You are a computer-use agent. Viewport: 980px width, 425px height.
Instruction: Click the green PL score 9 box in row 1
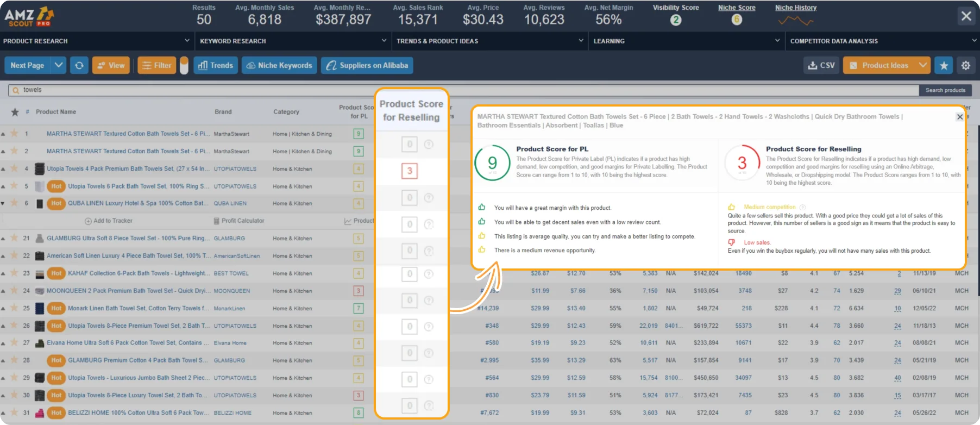click(359, 134)
